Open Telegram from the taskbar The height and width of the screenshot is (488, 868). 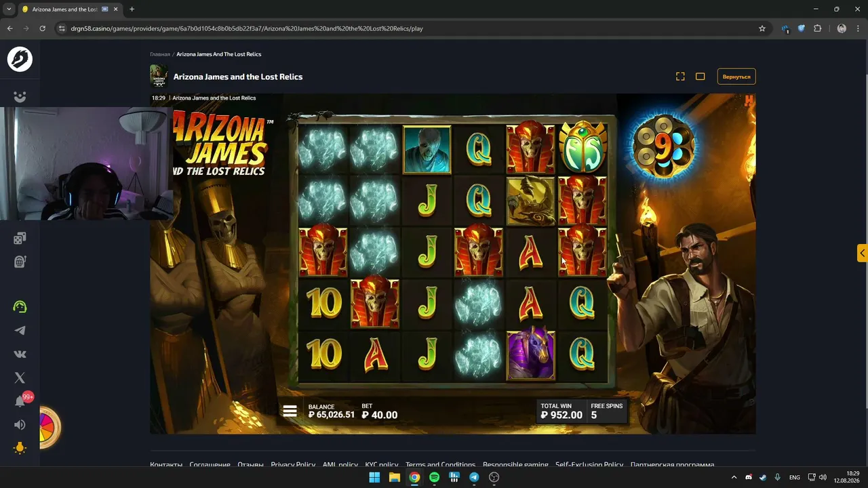tap(474, 477)
